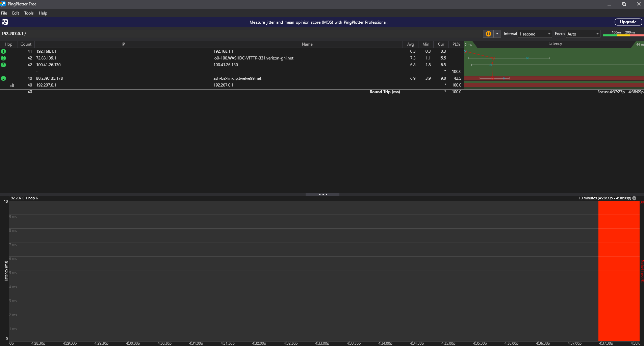Click the 4:35:00p tick on the time axis

tap(448, 343)
